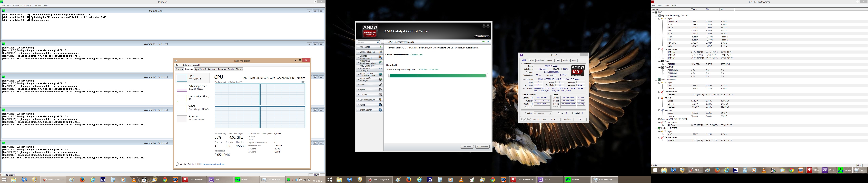Viewport: 868px width, 183px height.
Task: Expand Video section in Catalyst sidebar
Action: tap(370, 85)
